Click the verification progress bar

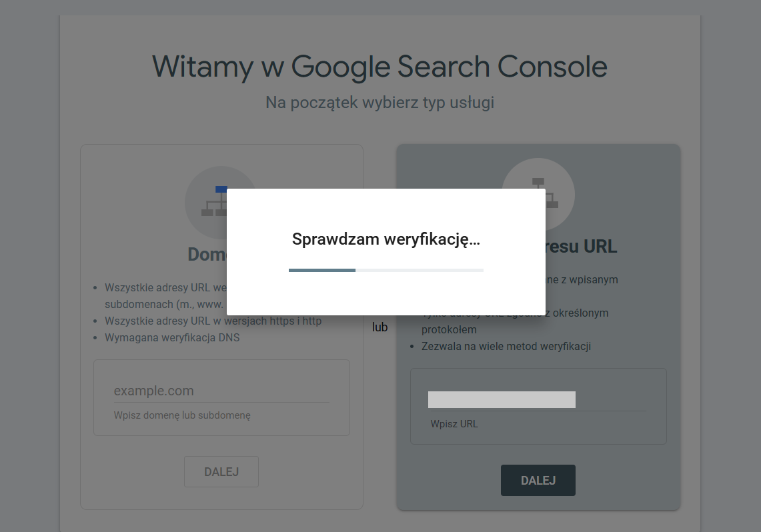tap(386, 270)
